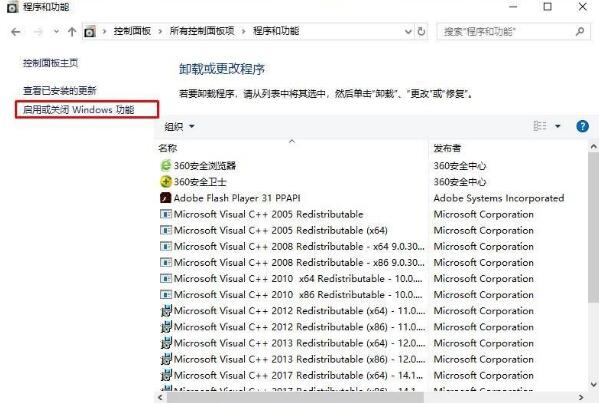Click vertical scrollbar down arrow
Viewport: 599px width, 403px height.
[x=593, y=384]
